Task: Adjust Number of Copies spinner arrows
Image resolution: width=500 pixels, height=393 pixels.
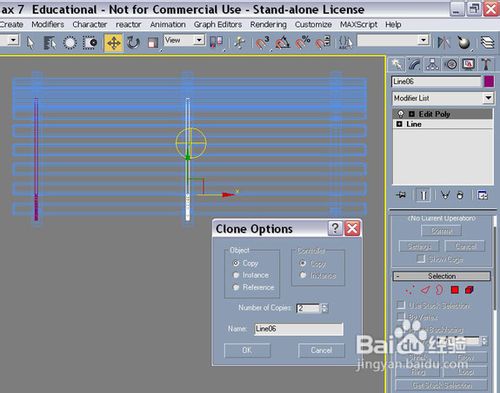Action: (325, 308)
